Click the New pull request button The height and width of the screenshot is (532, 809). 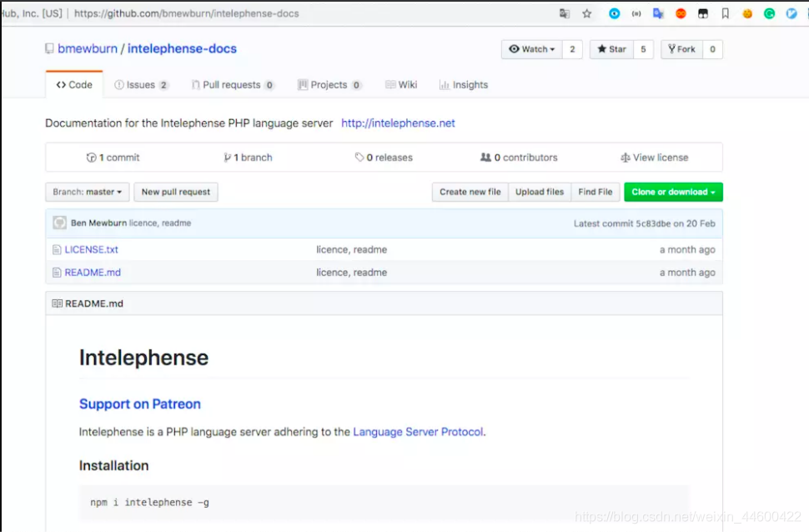[x=176, y=192]
